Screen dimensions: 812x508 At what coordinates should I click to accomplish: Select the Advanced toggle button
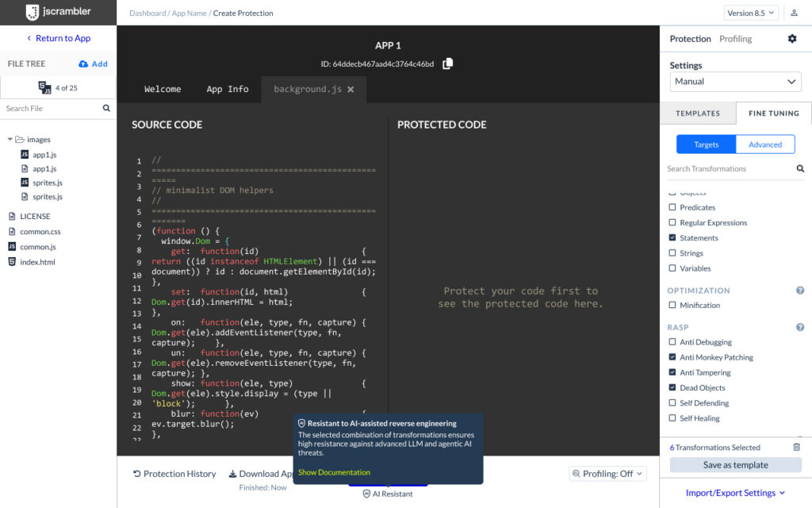[765, 144]
